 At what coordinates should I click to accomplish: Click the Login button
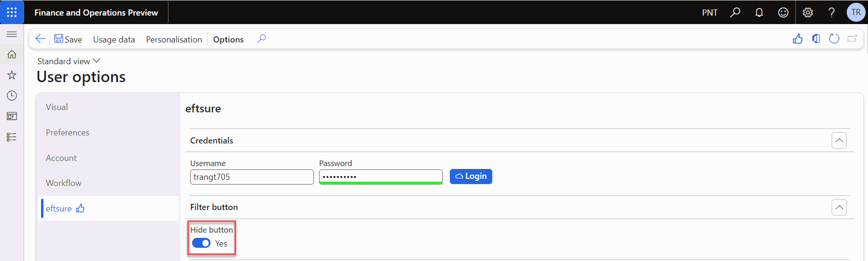471,176
